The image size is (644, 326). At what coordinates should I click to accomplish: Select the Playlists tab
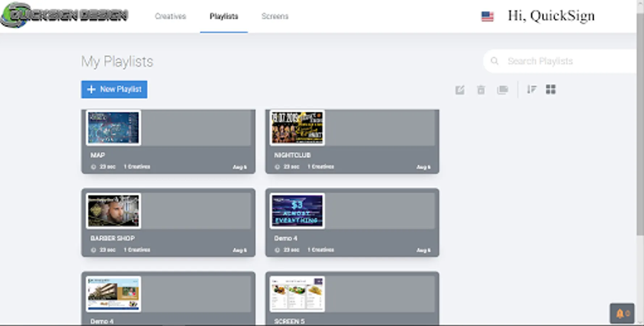click(x=223, y=16)
